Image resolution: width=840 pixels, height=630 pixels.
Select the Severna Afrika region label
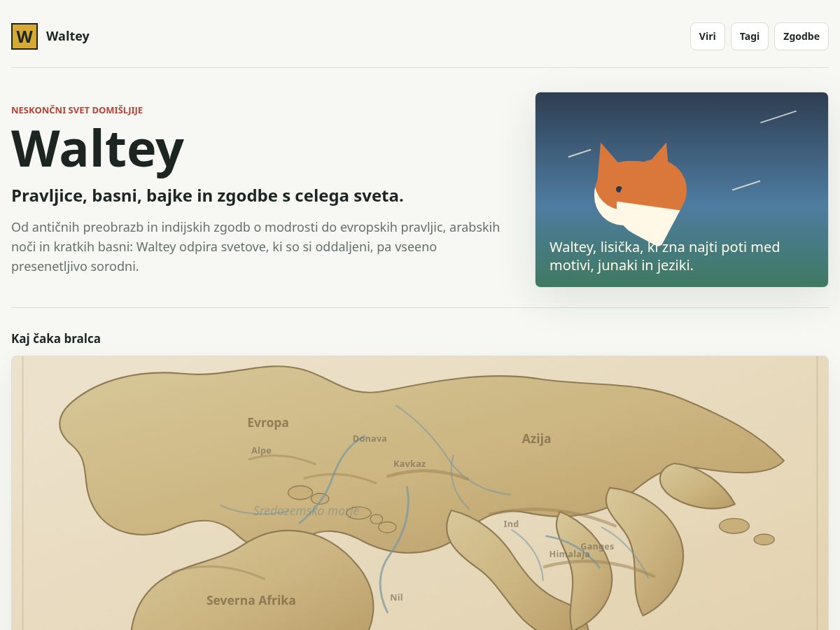pos(251,601)
